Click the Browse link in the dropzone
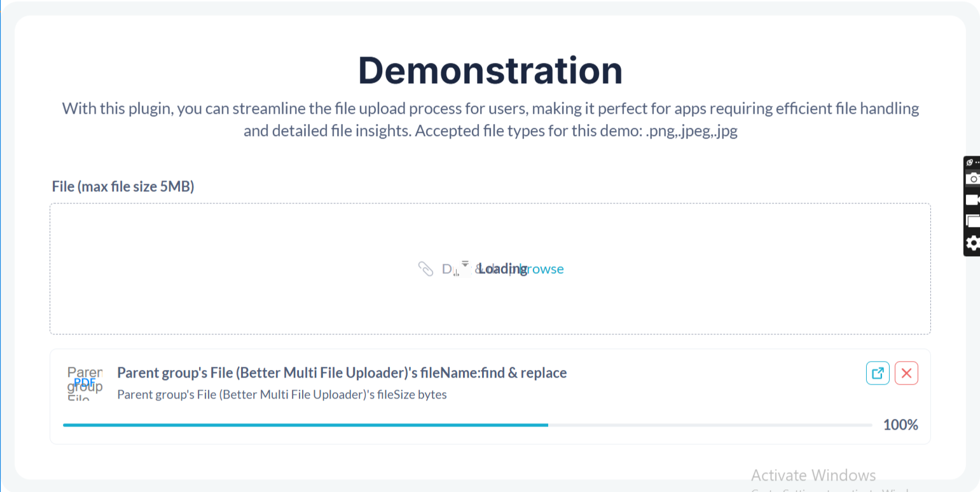The image size is (980, 492). pyautogui.click(x=544, y=269)
